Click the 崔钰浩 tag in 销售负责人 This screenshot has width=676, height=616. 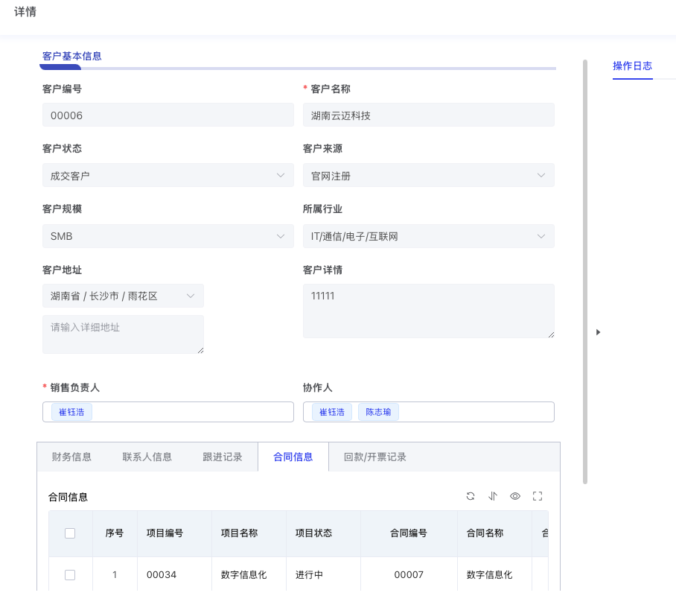click(71, 412)
